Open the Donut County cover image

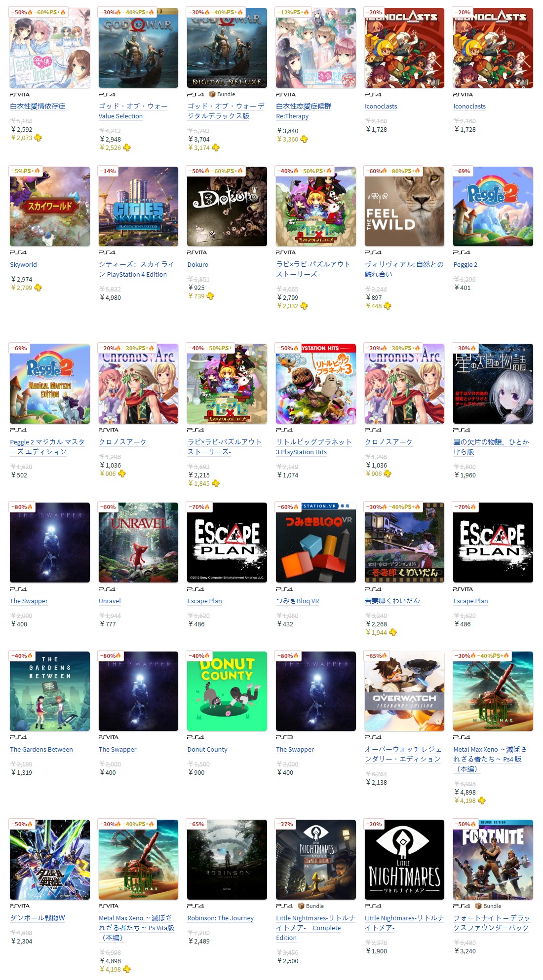tap(227, 691)
